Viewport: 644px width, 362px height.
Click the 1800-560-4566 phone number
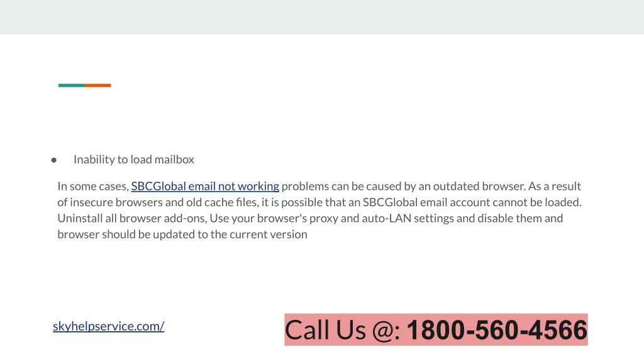click(x=497, y=330)
